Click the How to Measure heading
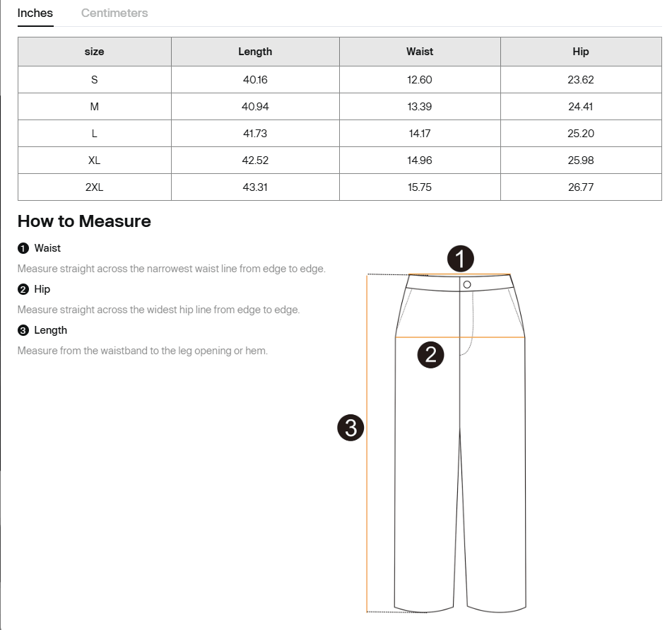Viewport: 672px width, 630px height. click(84, 221)
